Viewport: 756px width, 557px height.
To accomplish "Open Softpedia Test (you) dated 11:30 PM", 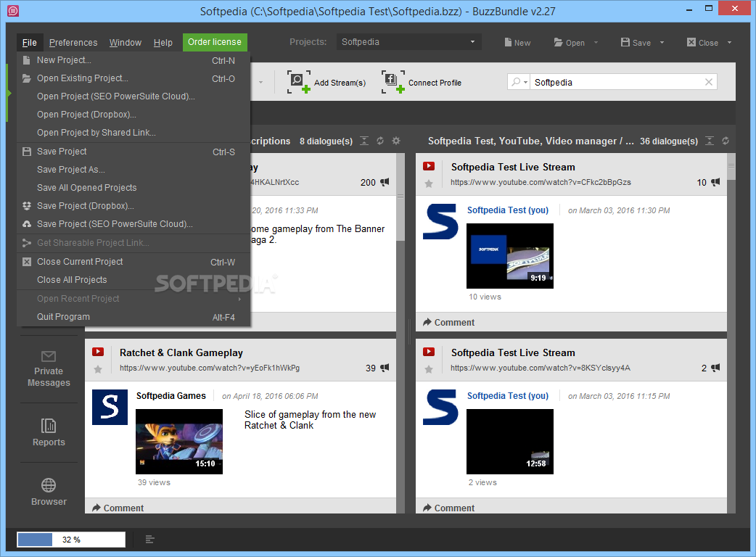I will click(508, 210).
